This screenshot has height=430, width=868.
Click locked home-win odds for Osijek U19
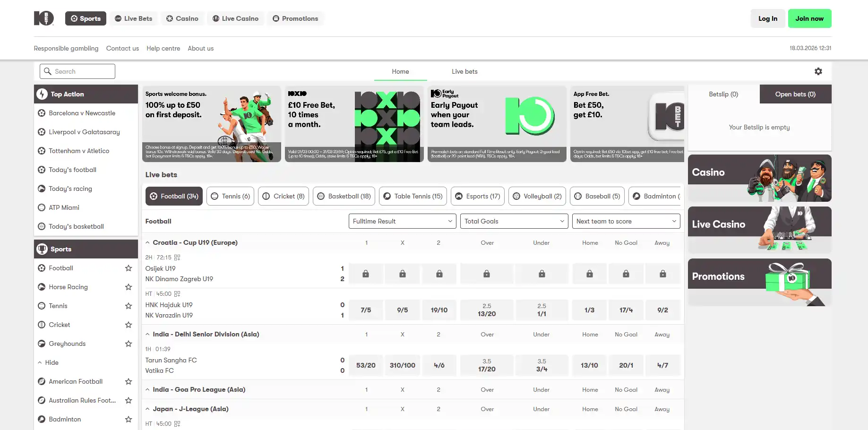(x=366, y=274)
